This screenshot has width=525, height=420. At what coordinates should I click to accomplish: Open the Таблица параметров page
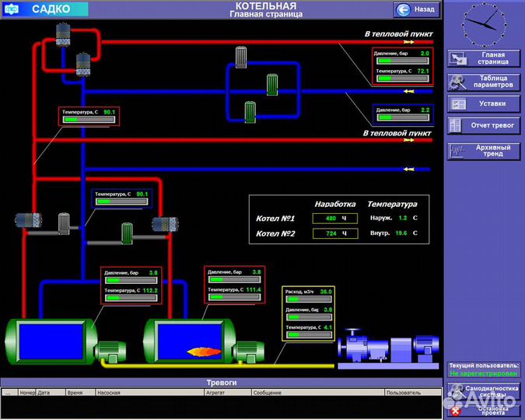(482, 82)
